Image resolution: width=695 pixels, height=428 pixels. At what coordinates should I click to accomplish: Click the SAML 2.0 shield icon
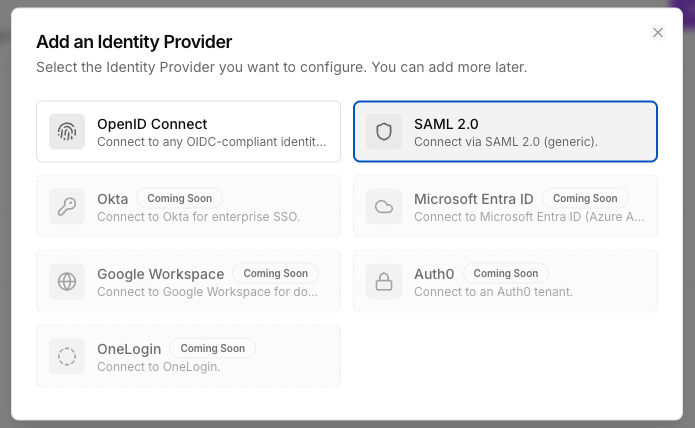click(384, 132)
